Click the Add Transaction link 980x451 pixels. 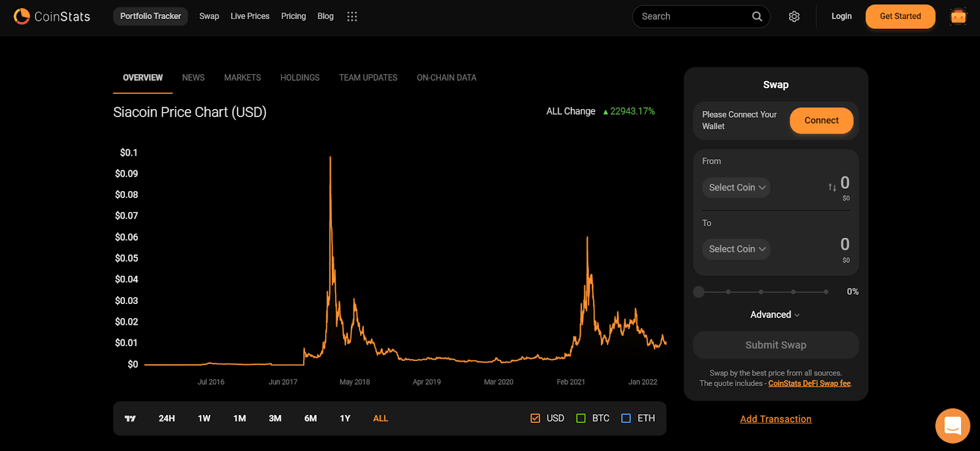tap(776, 419)
